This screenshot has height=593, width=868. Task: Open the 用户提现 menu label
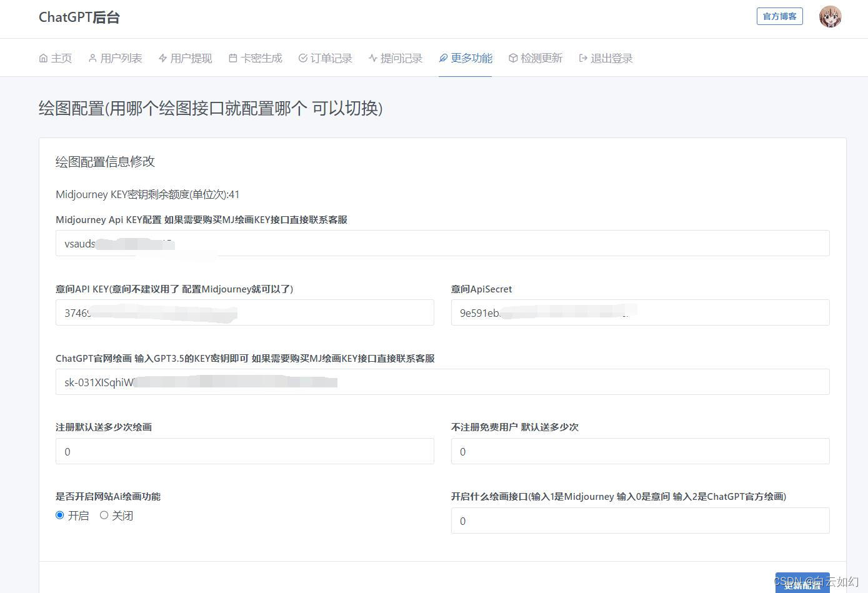[191, 58]
